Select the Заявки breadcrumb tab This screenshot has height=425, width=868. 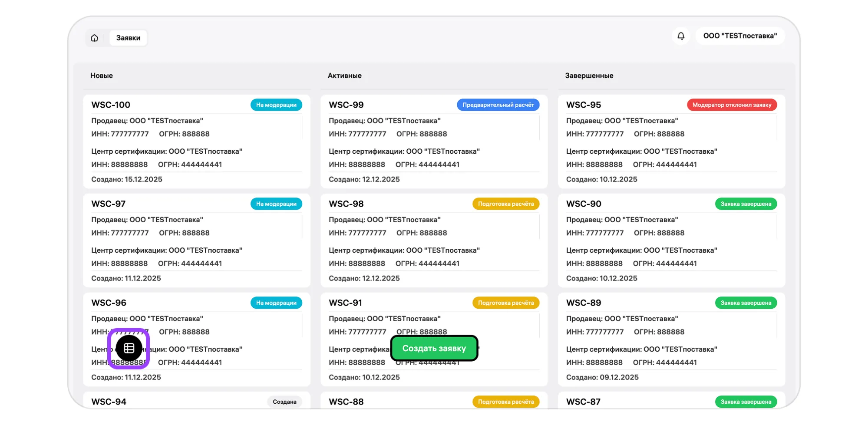(x=128, y=38)
